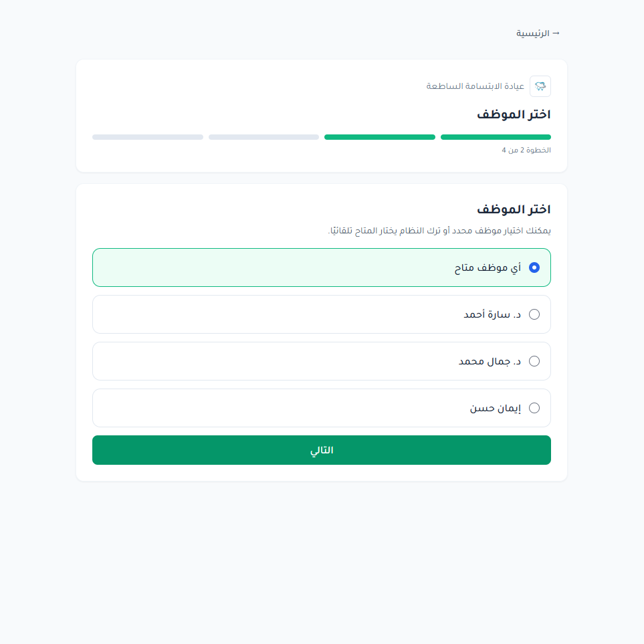The width and height of the screenshot is (644, 644).
Task: Click the إيمان حسن name label
Action: coord(495,408)
